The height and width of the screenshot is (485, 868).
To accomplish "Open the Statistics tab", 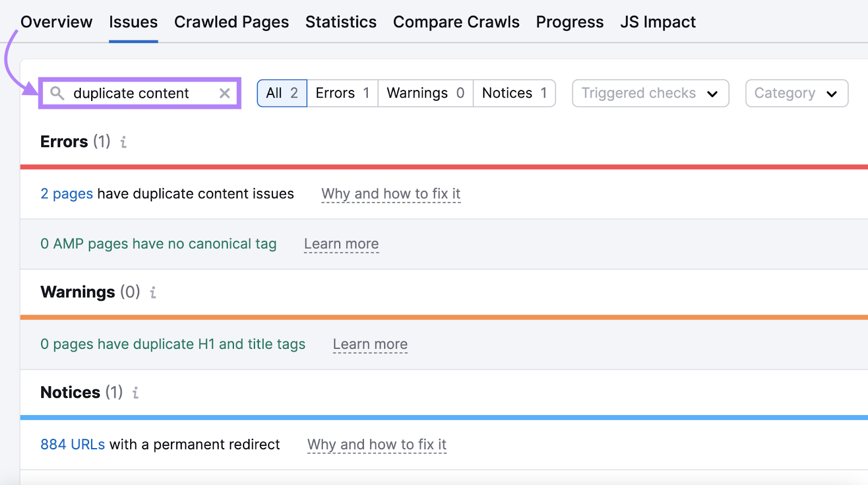I will tap(341, 22).
